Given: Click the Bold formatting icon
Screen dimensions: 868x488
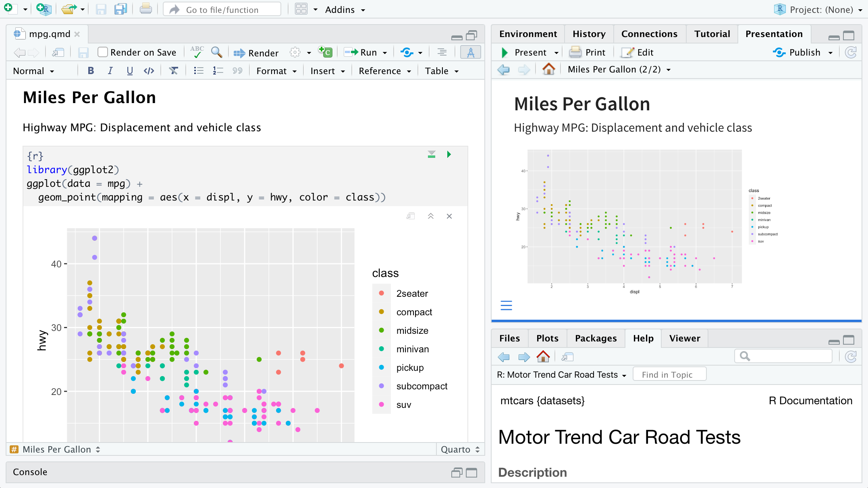Looking at the screenshot, I should (x=91, y=71).
